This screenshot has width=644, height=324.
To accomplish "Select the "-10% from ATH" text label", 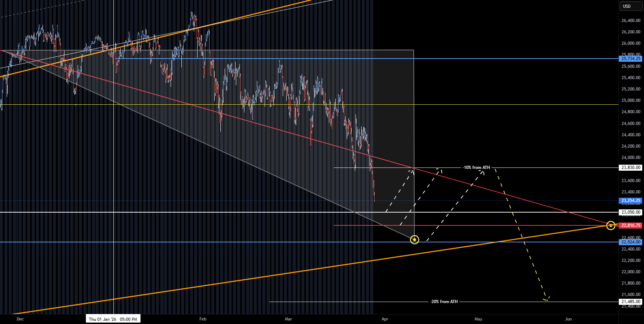I will (x=476, y=168).
